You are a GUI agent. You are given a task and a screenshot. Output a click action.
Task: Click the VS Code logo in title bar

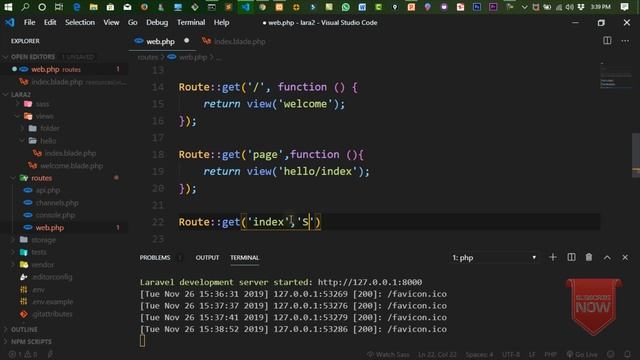click(9, 22)
